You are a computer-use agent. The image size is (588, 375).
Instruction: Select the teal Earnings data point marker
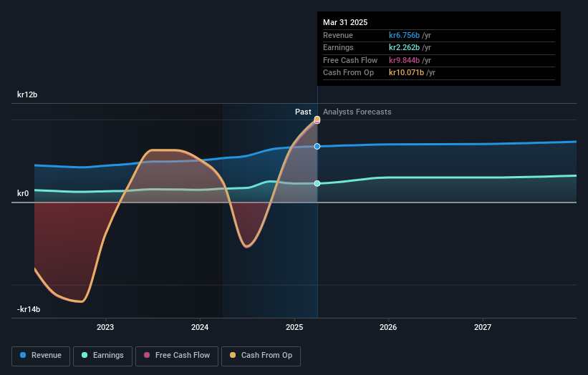pyautogui.click(x=317, y=184)
